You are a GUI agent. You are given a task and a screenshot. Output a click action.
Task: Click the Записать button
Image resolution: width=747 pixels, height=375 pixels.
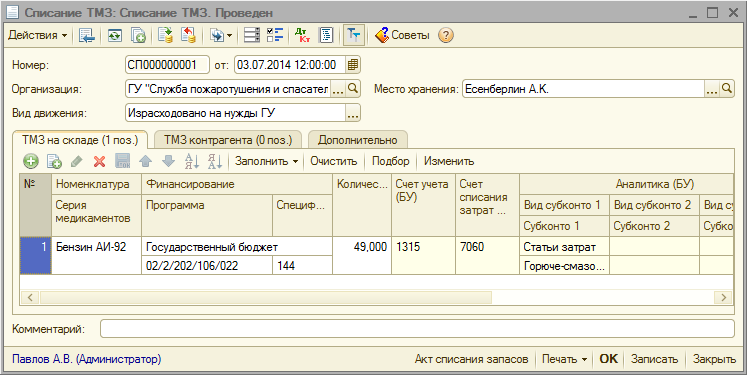[654, 359]
